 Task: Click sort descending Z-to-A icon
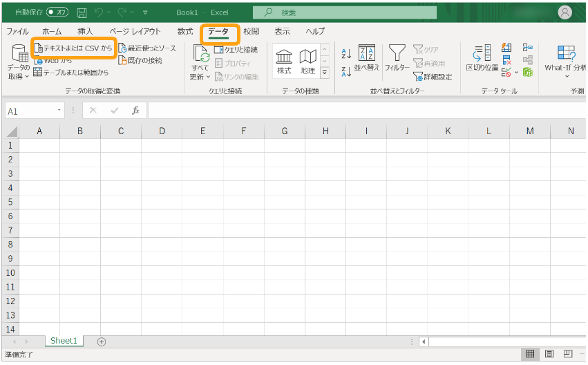[346, 71]
